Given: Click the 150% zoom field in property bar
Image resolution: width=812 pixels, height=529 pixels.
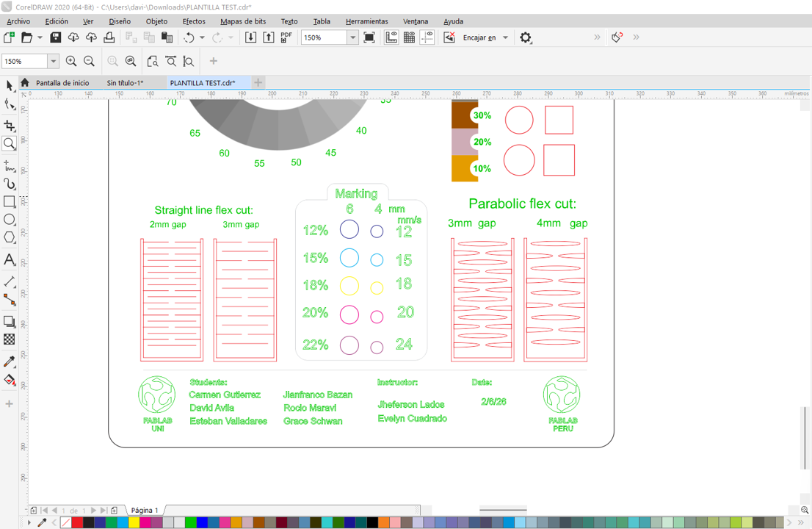Looking at the screenshot, I should 24,61.
